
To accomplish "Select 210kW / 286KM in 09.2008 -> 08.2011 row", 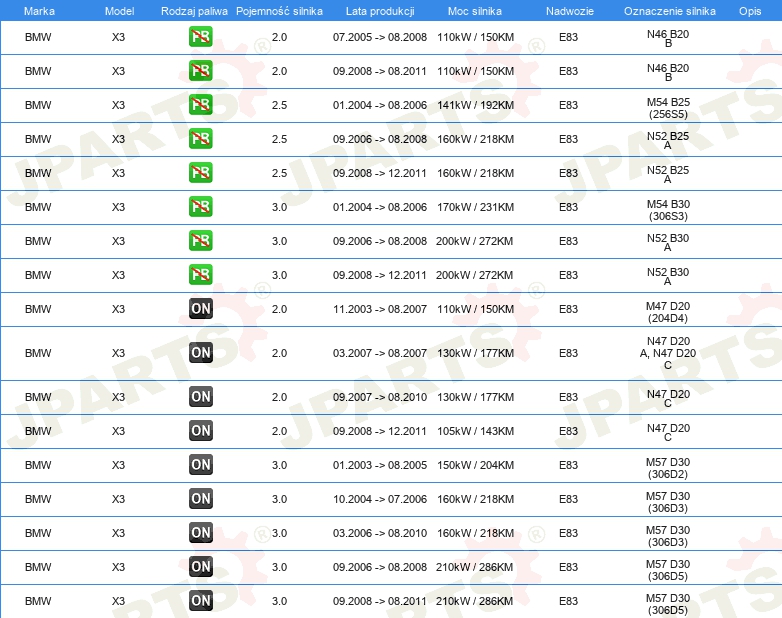I will (x=474, y=601).
